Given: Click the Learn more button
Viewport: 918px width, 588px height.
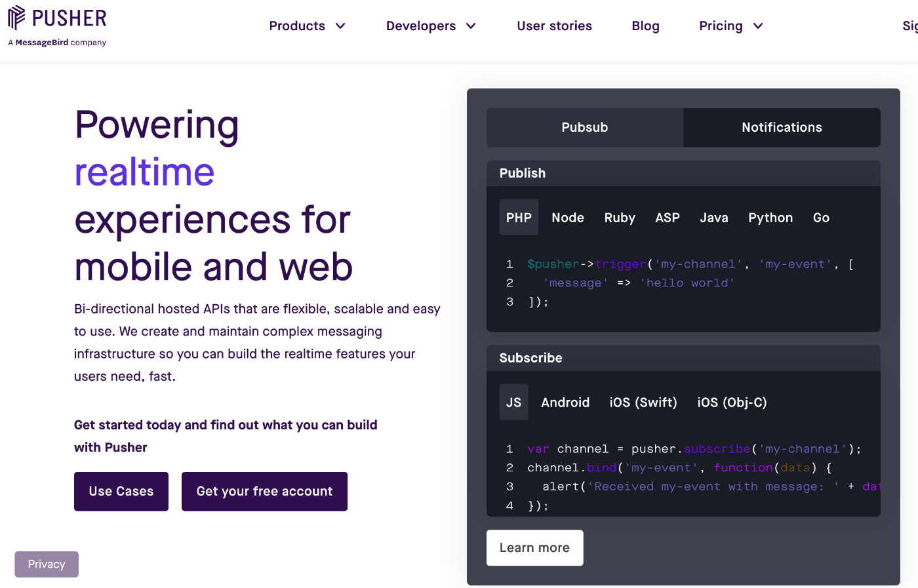Looking at the screenshot, I should pos(534,548).
